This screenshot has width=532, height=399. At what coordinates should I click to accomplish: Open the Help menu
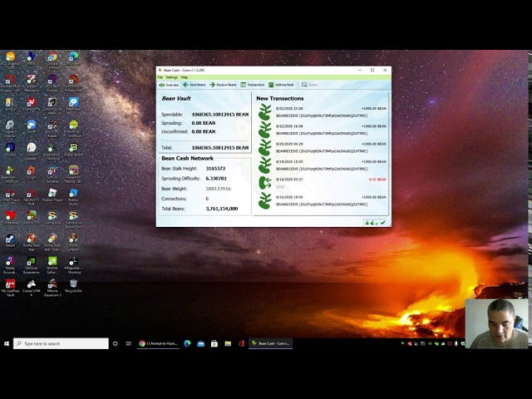tap(185, 77)
